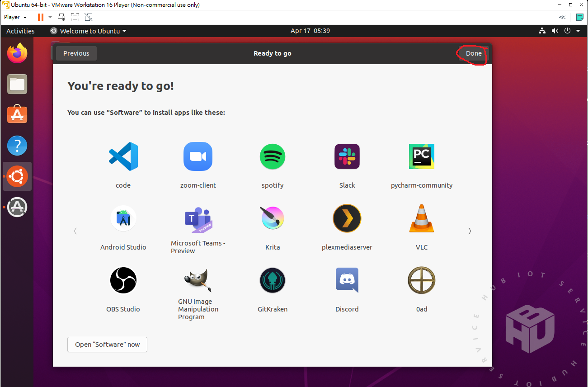Screen dimensions: 588x387
Task: Launch Firefox from the Ubuntu dock
Action: pos(17,53)
